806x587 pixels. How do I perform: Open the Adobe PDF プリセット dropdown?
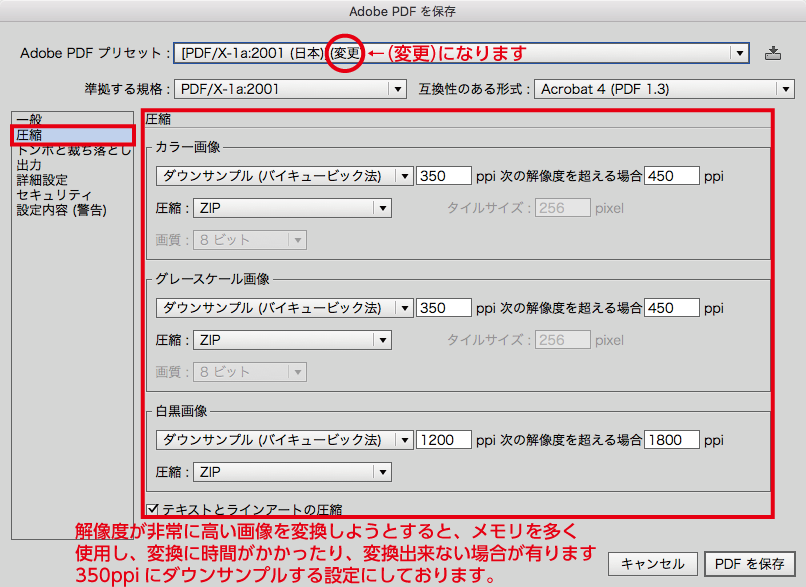[x=461, y=53]
